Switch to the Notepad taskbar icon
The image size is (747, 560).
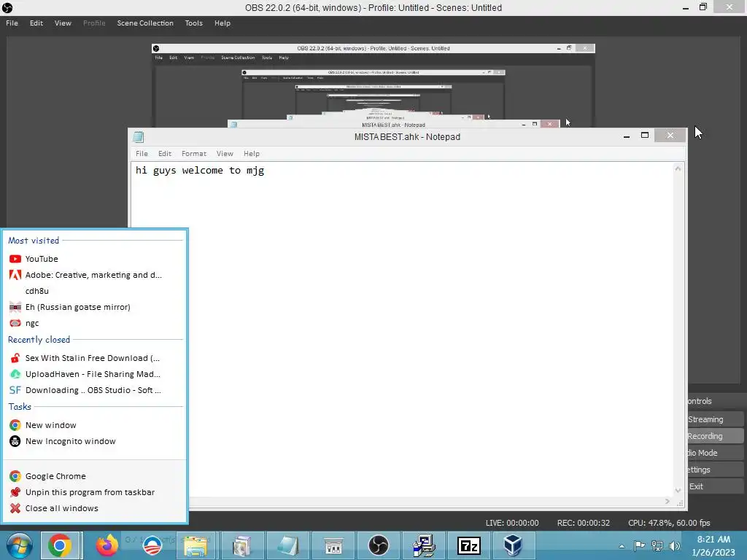coord(287,545)
